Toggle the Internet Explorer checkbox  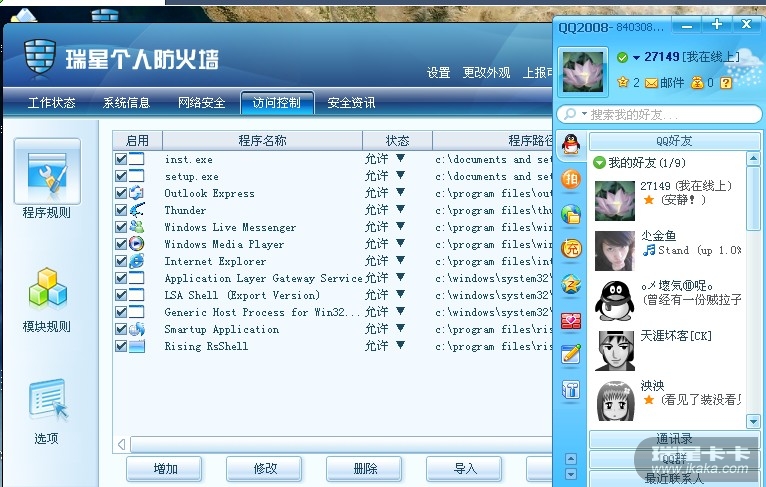(x=121, y=261)
